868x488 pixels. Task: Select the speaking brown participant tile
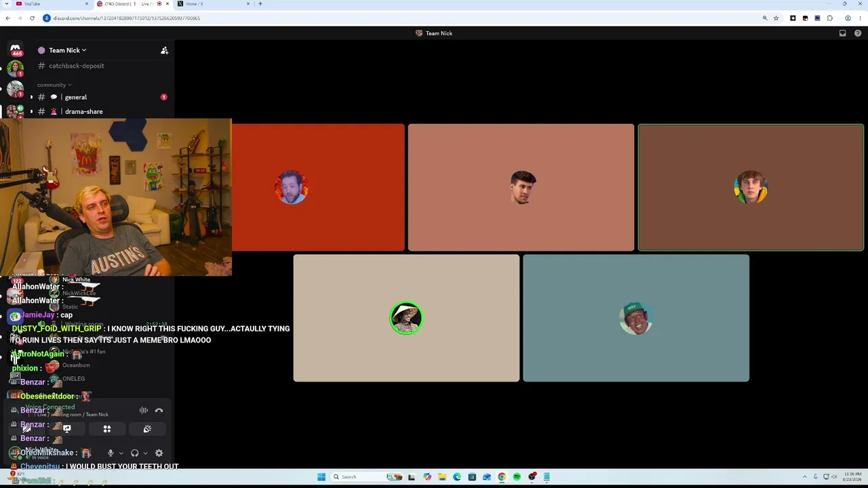point(751,188)
